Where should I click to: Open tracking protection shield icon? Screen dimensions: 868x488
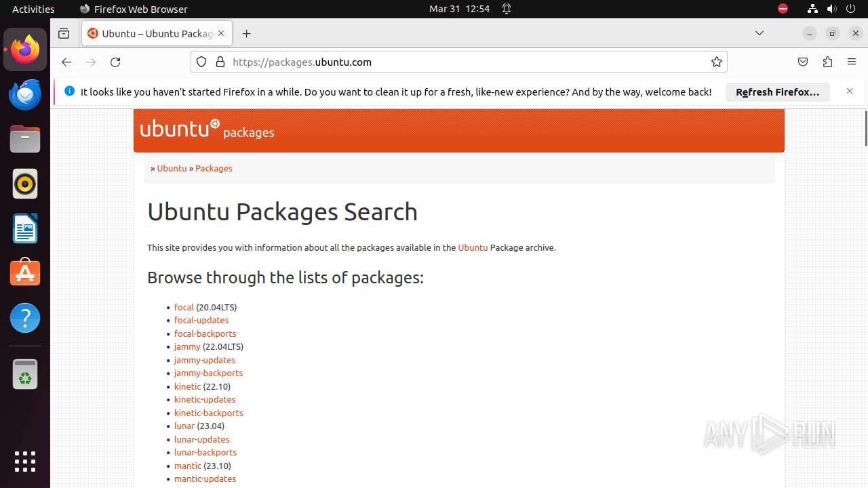pyautogui.click(x=201, y=62)
